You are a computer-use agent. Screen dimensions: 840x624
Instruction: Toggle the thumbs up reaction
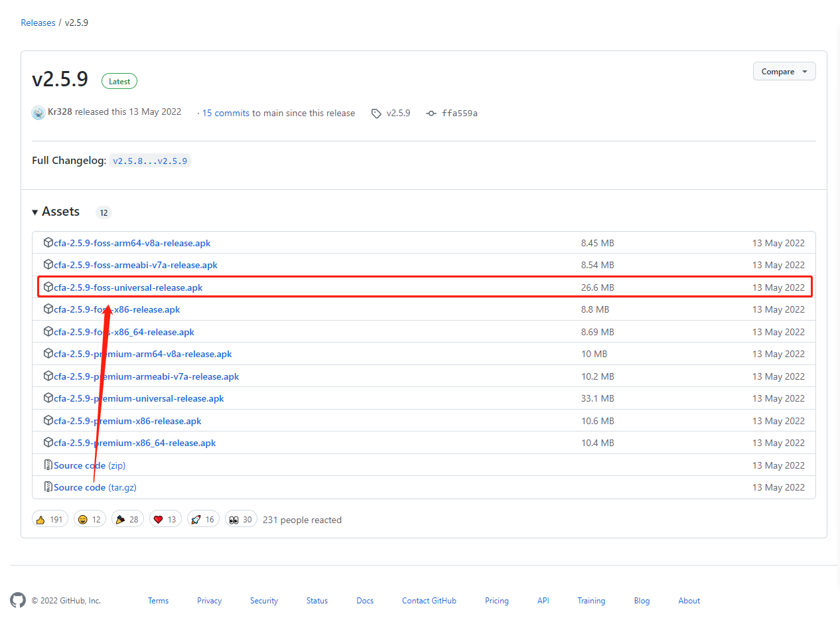click(50, 519)
